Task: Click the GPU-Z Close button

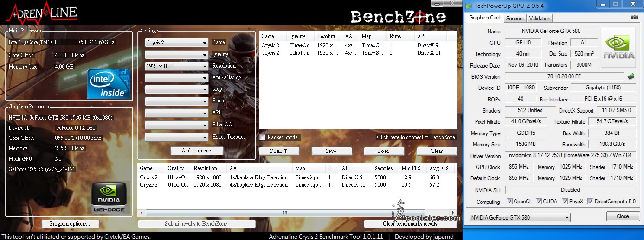Action: coord(623,216)
